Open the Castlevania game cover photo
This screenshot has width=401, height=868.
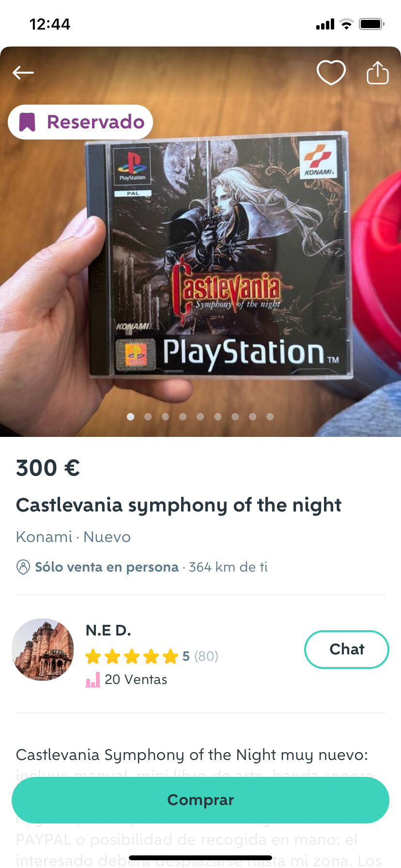[x=200, y=242]
